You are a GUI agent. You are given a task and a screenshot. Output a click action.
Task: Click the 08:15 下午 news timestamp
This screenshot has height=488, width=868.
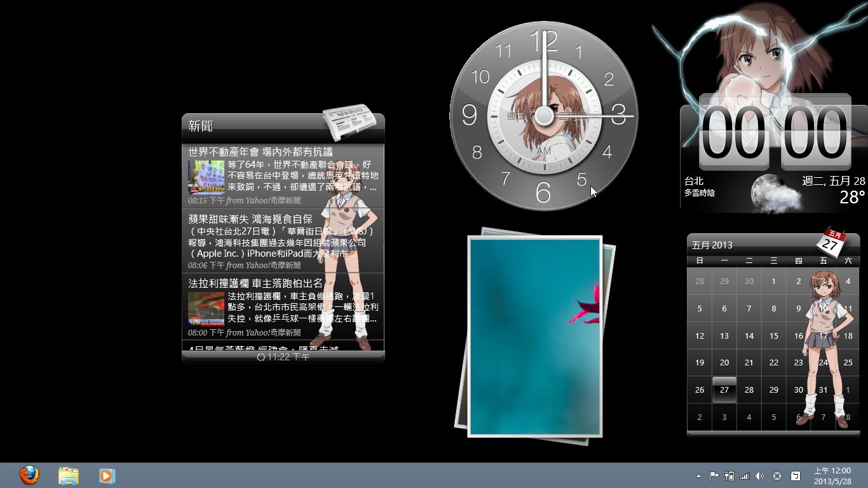[207, 201]
